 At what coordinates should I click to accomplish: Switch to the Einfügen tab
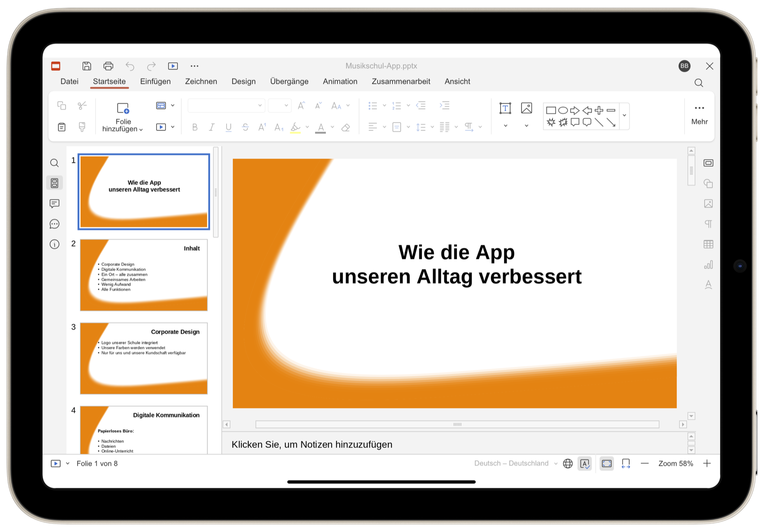coord(155,81)
